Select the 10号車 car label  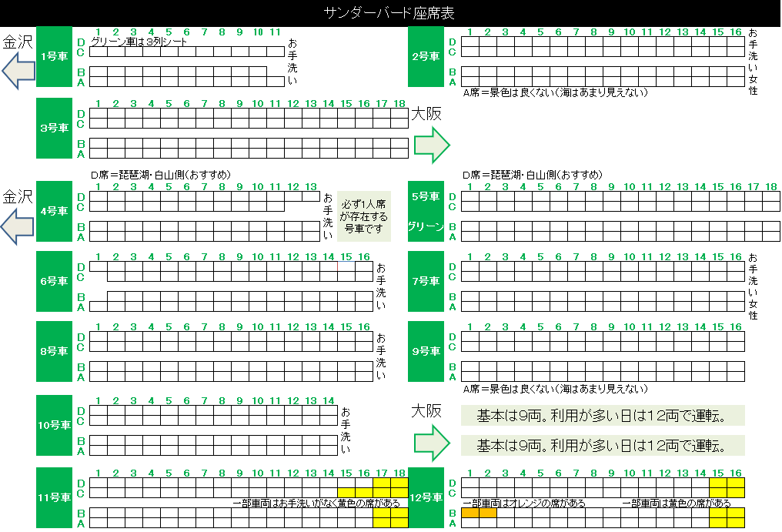tap(55, 425)
